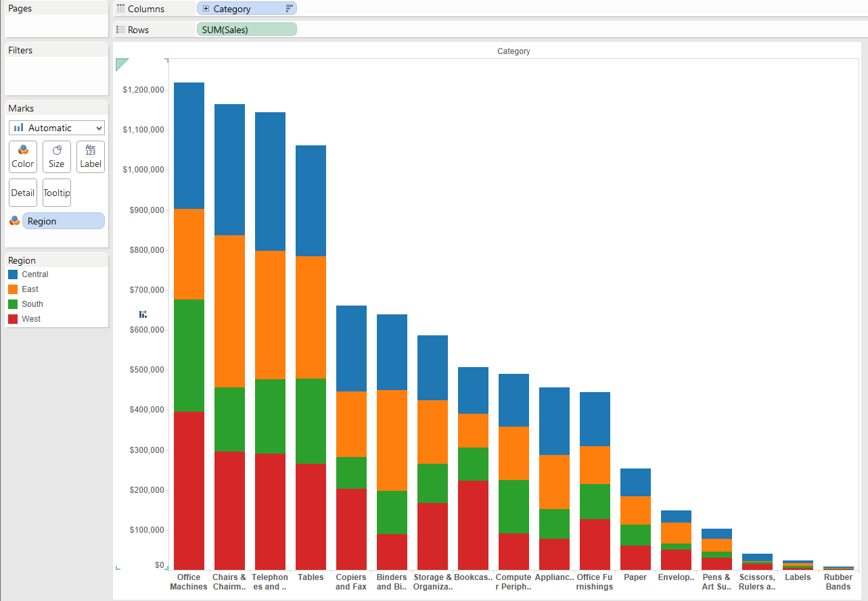Click the Tooltip marks card button

[57, 193]
